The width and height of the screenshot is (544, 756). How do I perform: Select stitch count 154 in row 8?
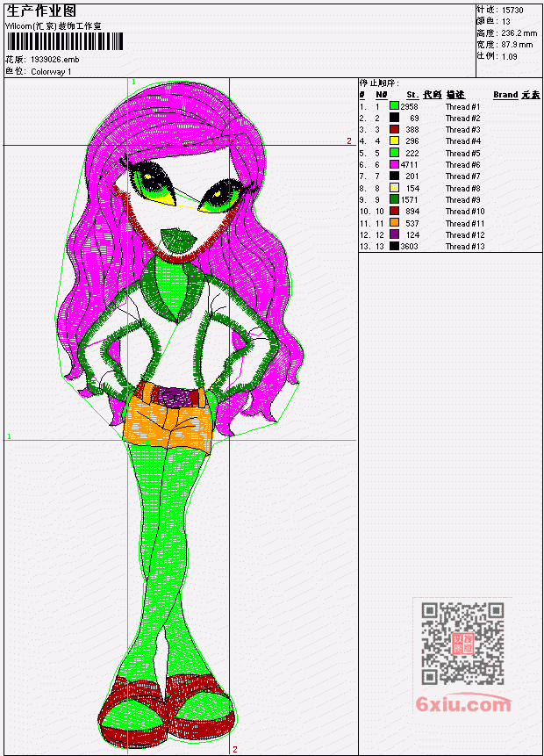coord(412,189)
